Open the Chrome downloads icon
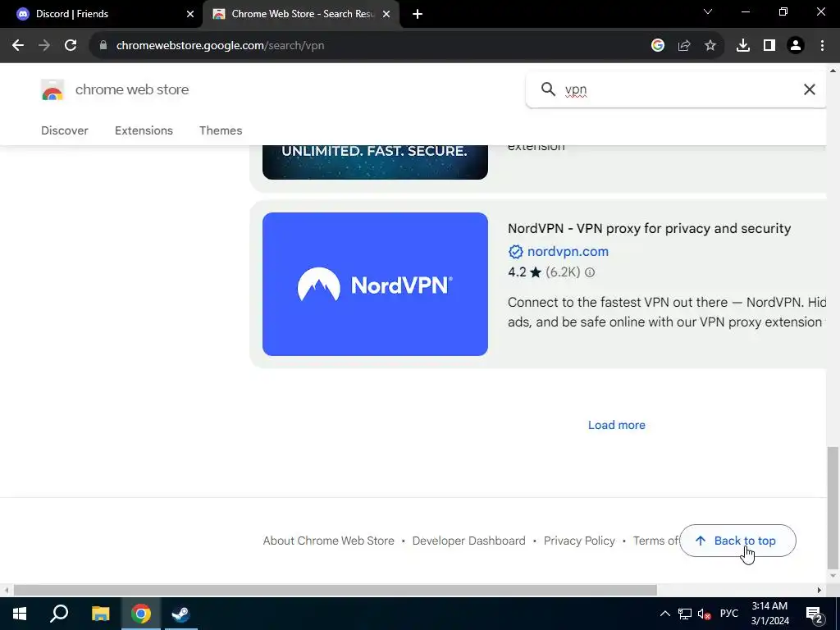Viewport: 840px width, 630px height. [x=743, y=46]
